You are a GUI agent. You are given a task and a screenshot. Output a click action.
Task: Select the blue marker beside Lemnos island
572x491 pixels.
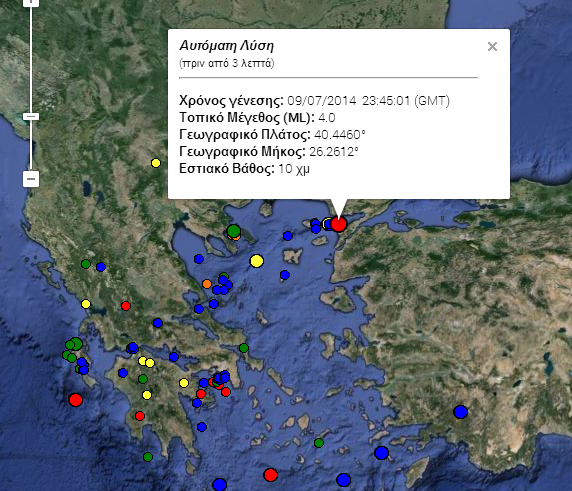[x=285, y=275]
